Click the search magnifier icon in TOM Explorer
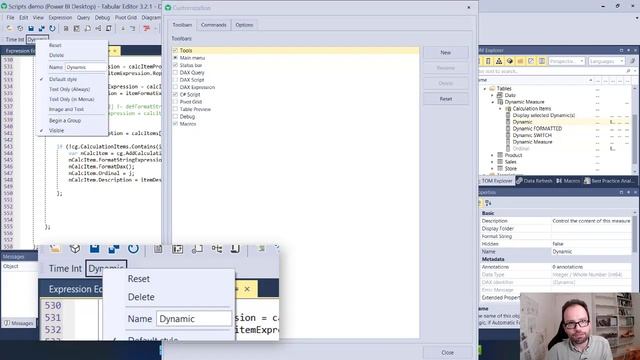640x360 pixels. point(628,71)
